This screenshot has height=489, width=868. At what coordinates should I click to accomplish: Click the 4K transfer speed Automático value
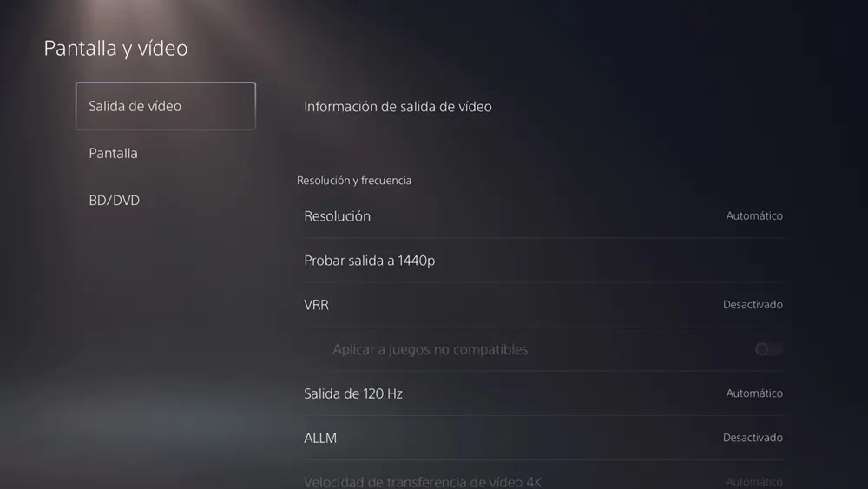(x=754, y=482)
